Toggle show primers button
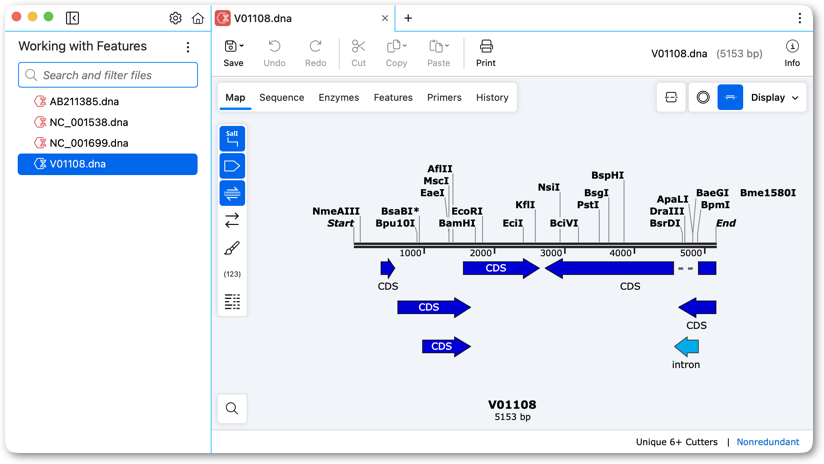 coord(232,193)
